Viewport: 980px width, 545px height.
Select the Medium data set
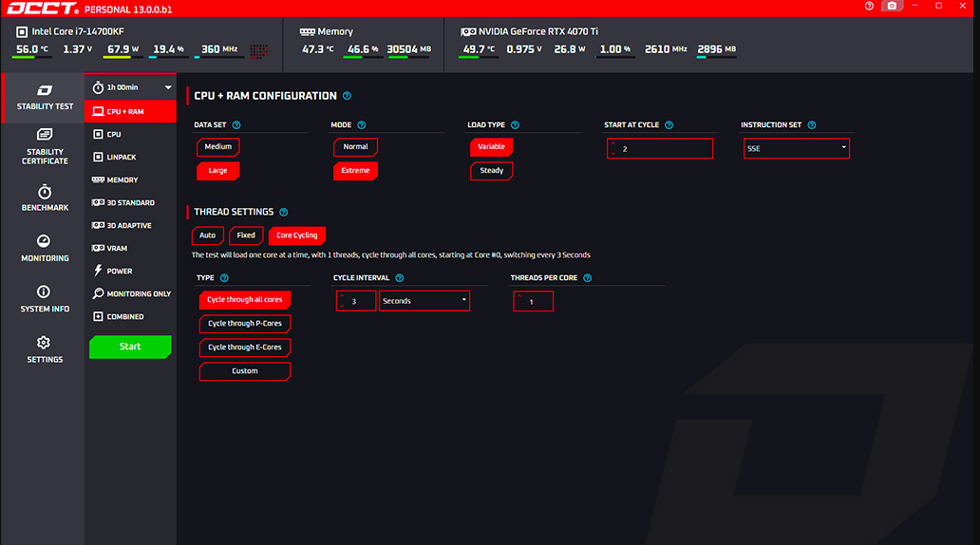click(x=218, y=147)
